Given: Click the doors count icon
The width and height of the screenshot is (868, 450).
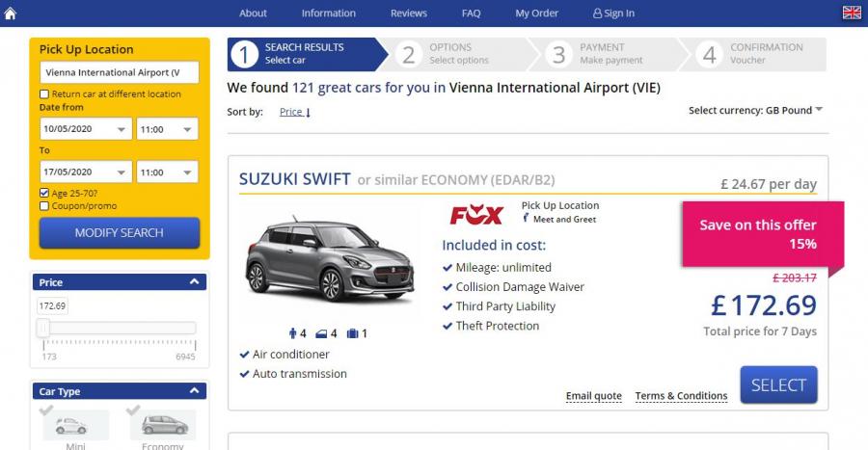Looking at the screenshot, I should pyautogui.click(x=321, y=333).
